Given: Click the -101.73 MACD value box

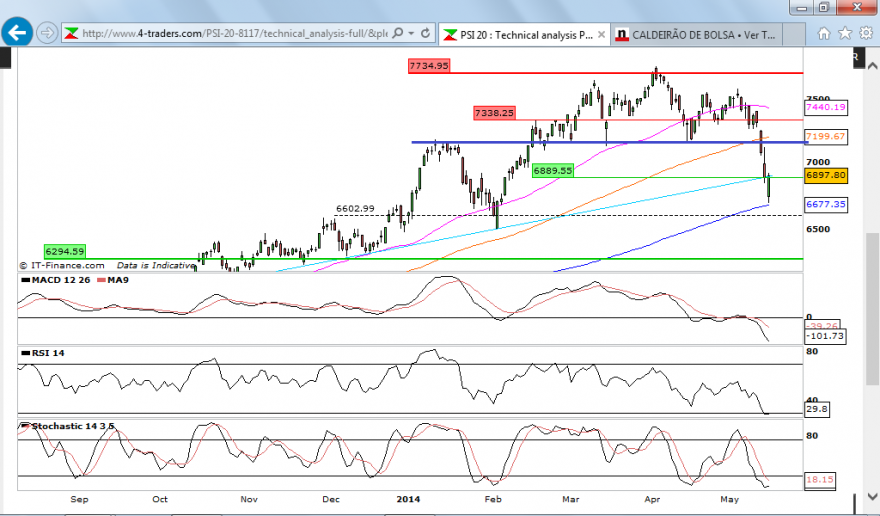Looking at the screenshot, I should click(x=826, y=336).
